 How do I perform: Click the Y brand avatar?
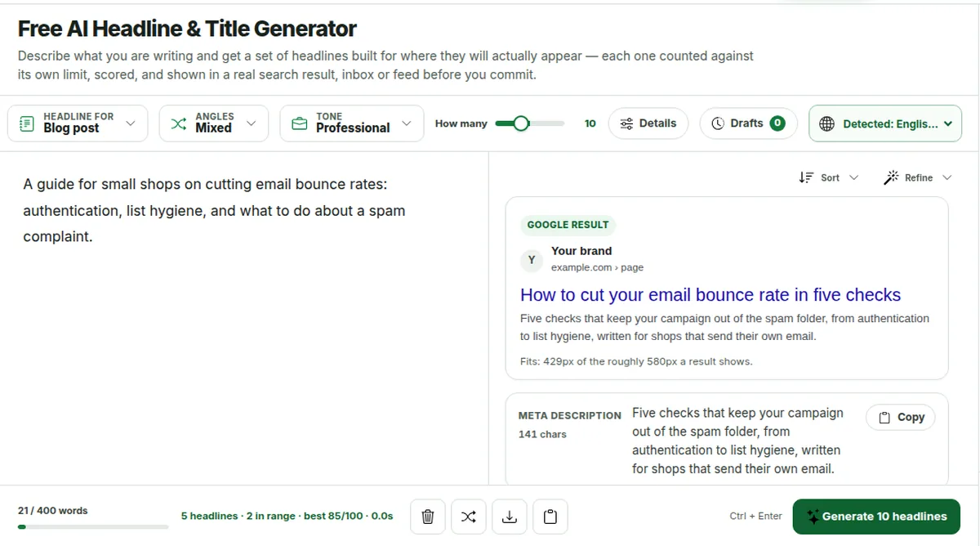click(x=532, y=260)
